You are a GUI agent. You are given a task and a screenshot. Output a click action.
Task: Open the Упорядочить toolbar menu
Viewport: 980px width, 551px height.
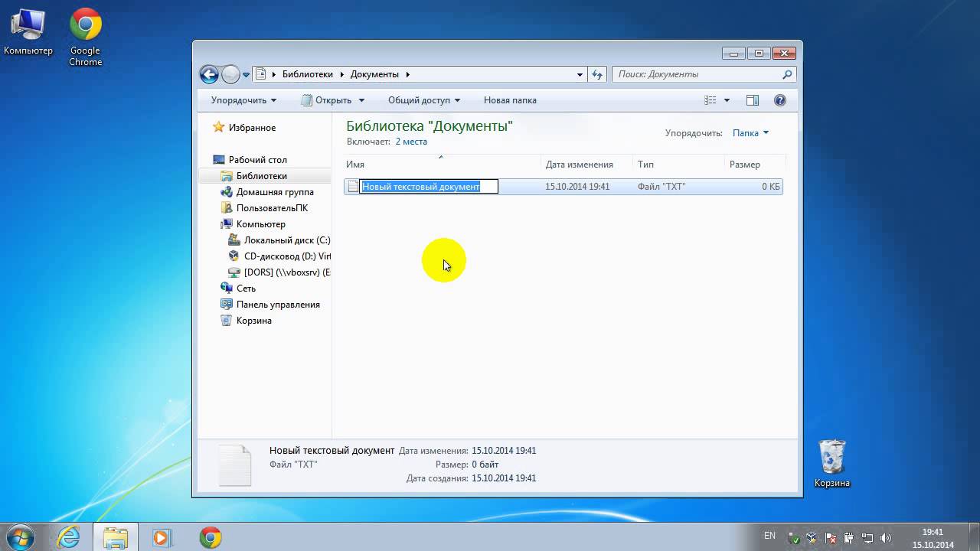tap(243, 100)
